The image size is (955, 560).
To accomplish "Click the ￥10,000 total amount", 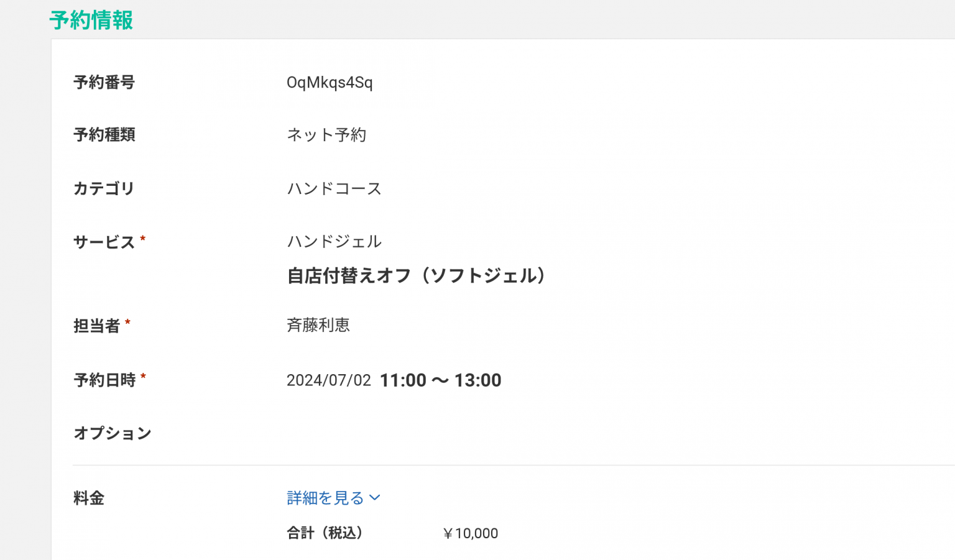I will pyautogui.click(x=470, y=533).
